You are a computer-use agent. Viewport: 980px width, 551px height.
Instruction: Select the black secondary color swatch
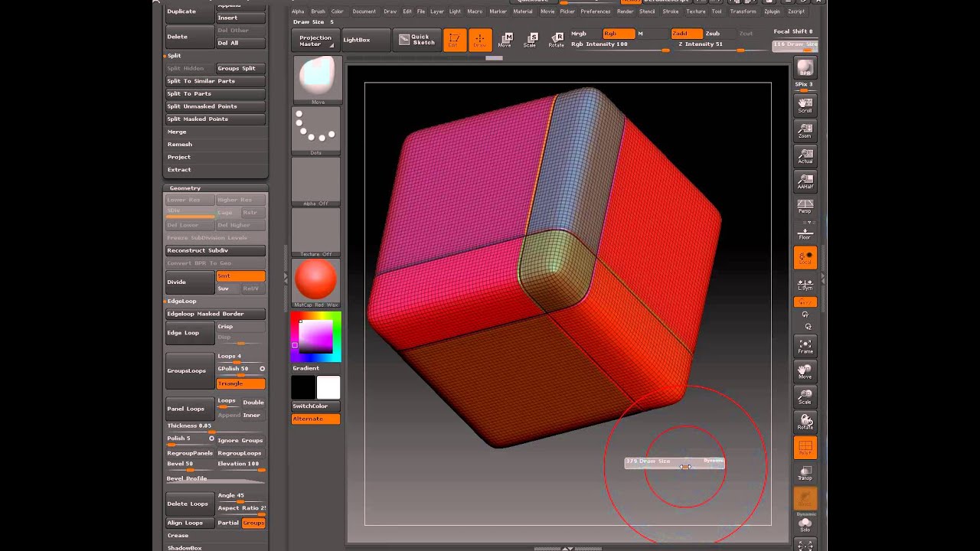[x=303, y=388]
